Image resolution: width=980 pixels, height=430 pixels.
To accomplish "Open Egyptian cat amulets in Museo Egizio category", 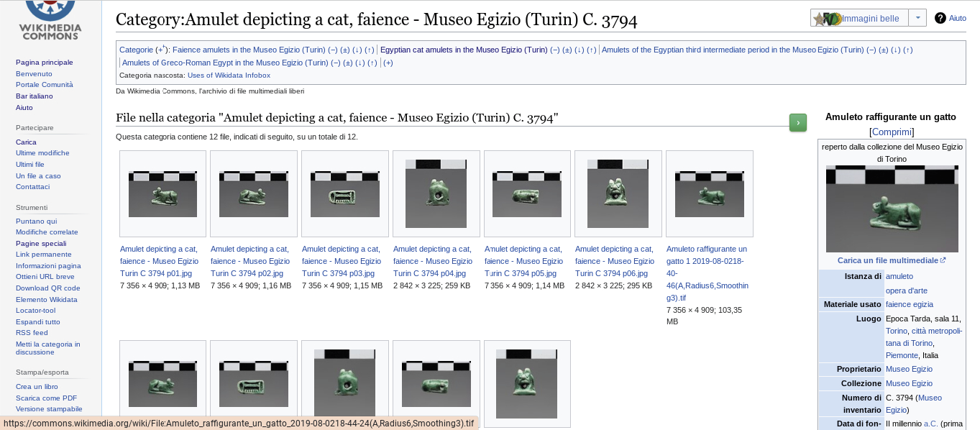I will coord(464,50).
